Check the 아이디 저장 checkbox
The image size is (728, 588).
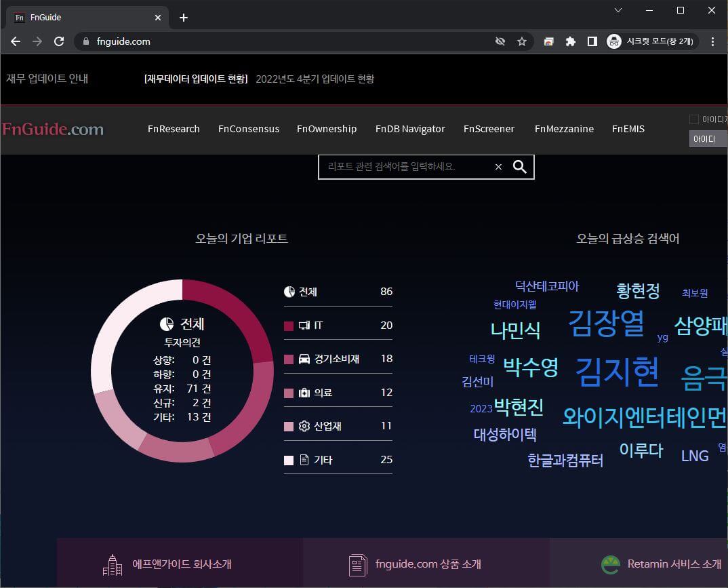[x=693, y=119]
